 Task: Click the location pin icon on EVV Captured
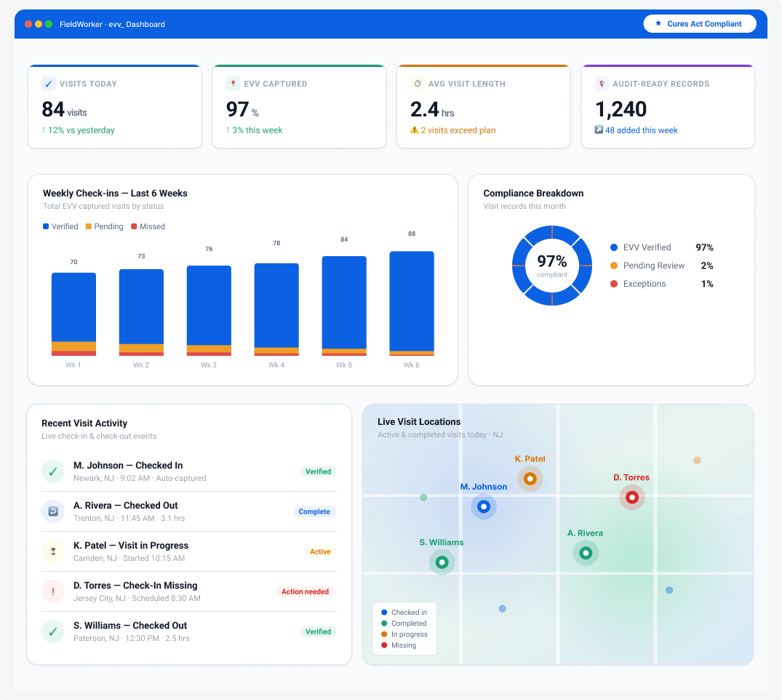233,84
